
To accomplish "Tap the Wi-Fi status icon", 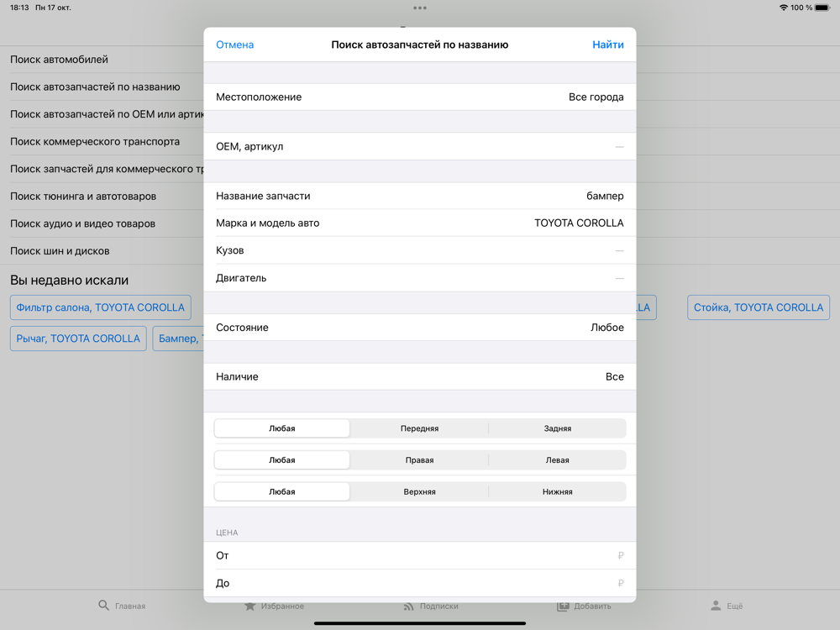I will [x=783, y=8].
